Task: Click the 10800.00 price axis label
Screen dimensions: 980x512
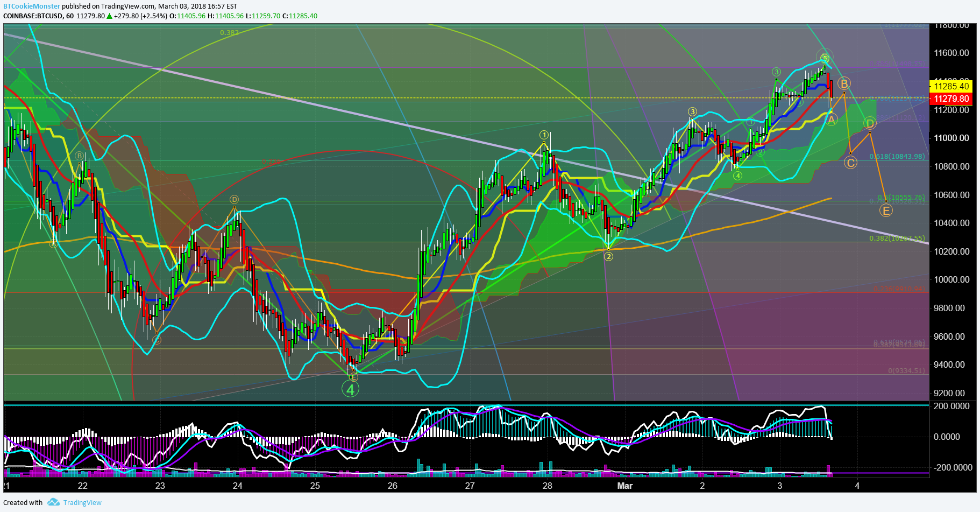Action: (x=951, y=166)
